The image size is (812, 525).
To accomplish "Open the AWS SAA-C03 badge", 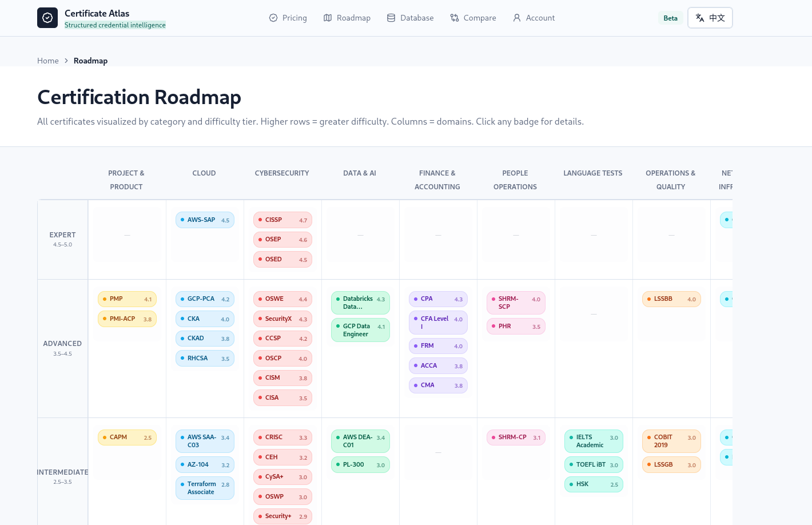I will pos(205,442).
